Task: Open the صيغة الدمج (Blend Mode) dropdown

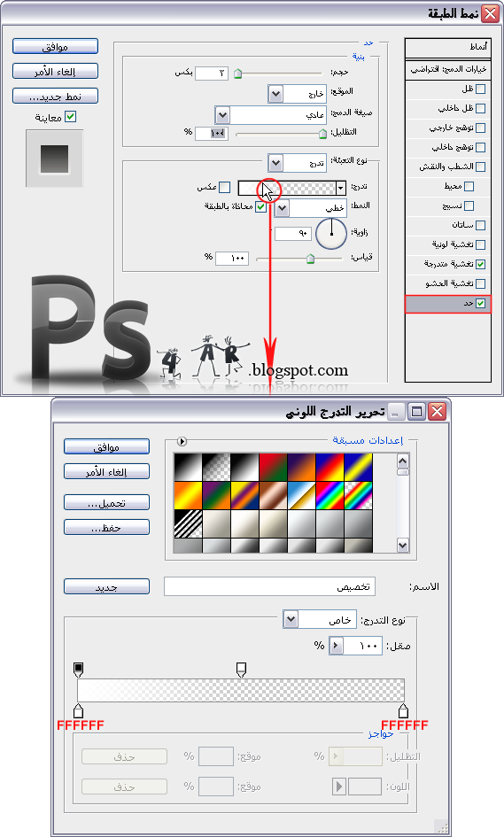Action: tap(222, 115)
